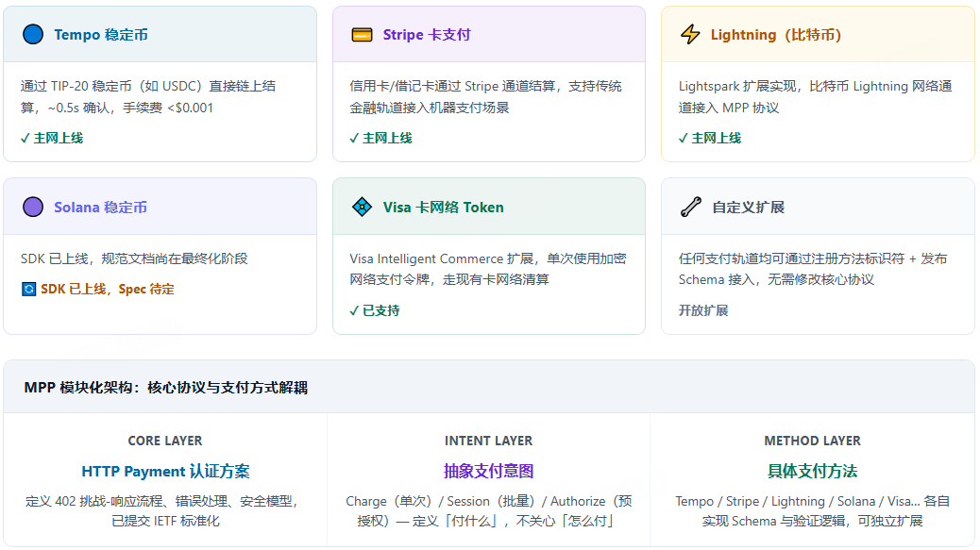Select the CORE LAYER column heading
This screenshot has width=980, height=550.
point(165,441)
